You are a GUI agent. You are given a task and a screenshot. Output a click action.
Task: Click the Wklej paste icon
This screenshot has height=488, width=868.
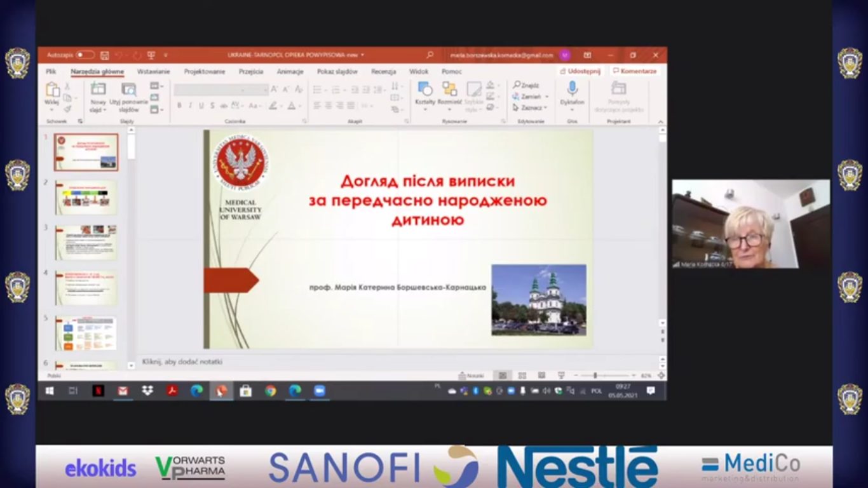tap(52, 90)
